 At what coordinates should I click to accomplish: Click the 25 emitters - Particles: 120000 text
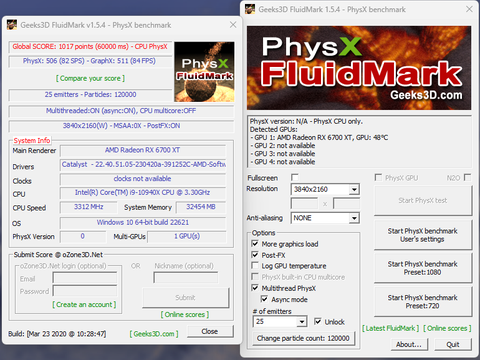pyautogui.click(x=90, y=94)
